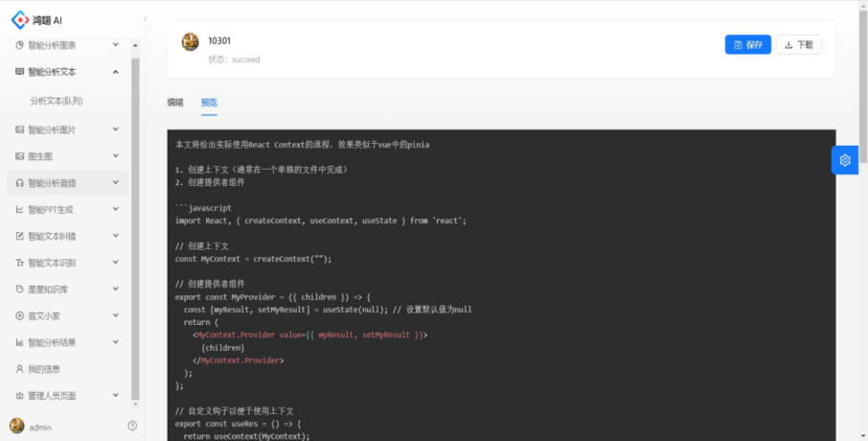This screenshot has height=441, width=868.
Task: Open the 我的信息 menu label
Action: tap(44, 369)
